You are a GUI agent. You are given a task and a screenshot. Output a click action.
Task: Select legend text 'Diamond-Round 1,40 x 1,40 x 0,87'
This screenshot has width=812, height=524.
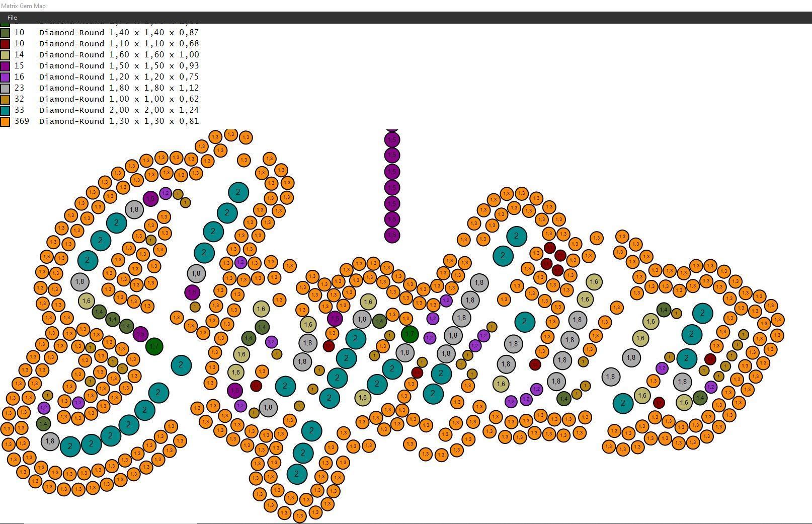coord(119,33)
